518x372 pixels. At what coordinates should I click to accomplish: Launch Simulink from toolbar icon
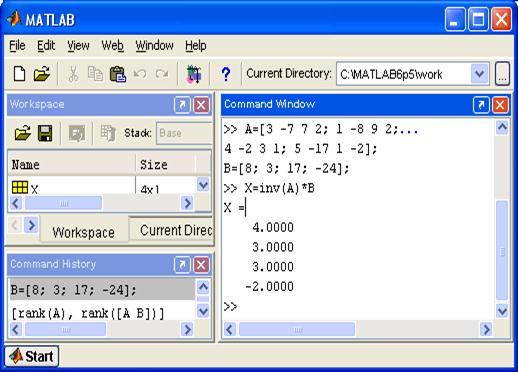click(x=194, y=74)
